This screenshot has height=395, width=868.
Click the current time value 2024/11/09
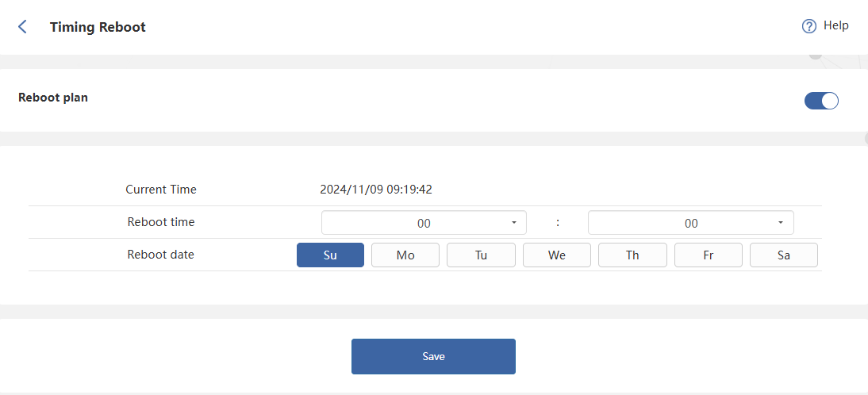point(375,190)
